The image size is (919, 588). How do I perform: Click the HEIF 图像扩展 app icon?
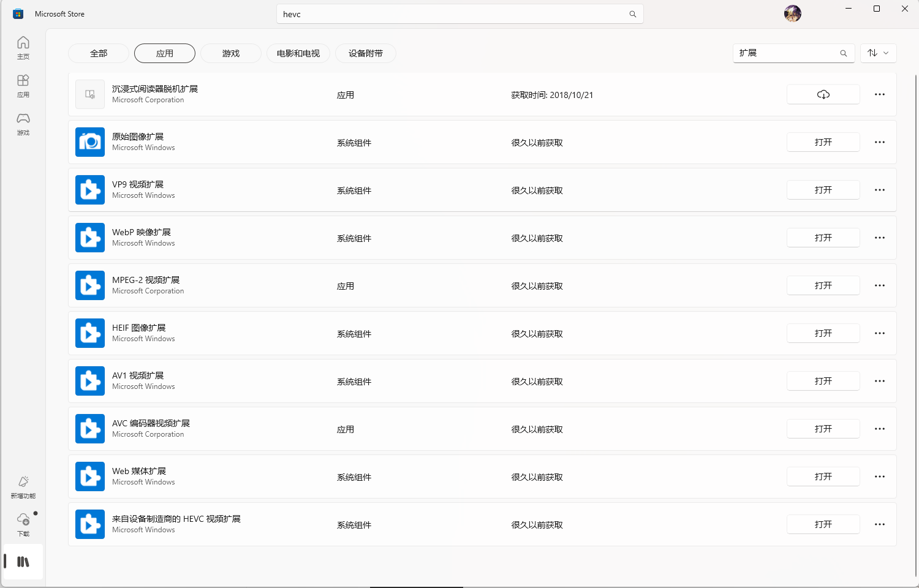[x=90, y=333]
